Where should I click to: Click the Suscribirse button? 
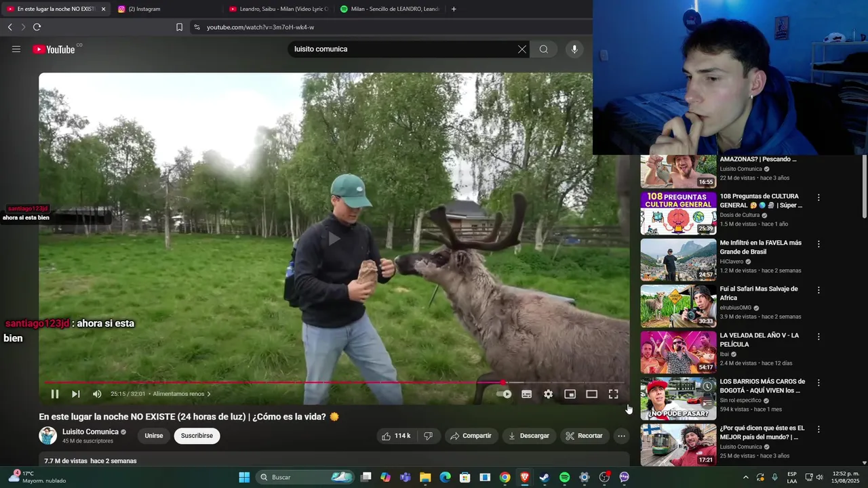point(197,436)
